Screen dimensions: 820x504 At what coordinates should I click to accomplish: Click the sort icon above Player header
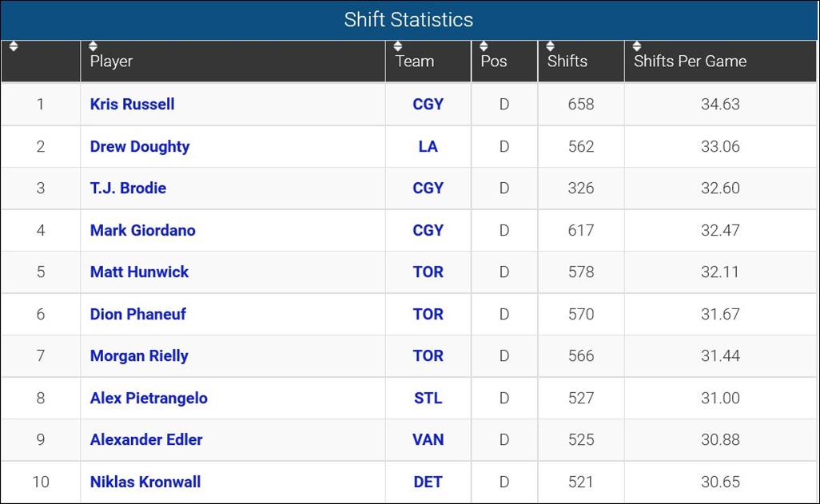point(95,46)
